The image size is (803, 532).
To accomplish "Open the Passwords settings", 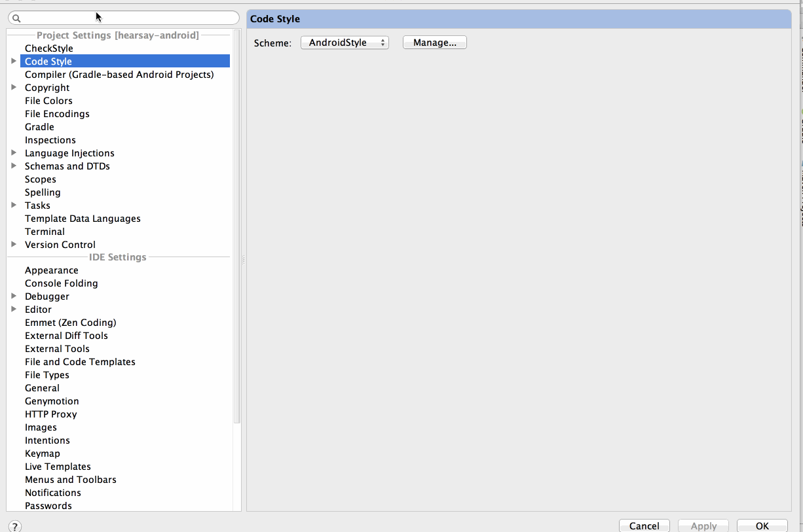I will pos(48,506).
